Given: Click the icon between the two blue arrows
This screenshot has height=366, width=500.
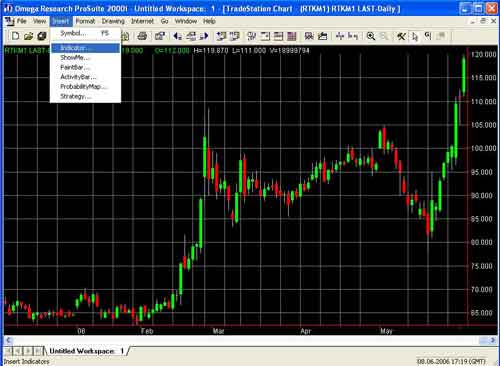Looking at the screenshot, I should [x=191, y=36].
